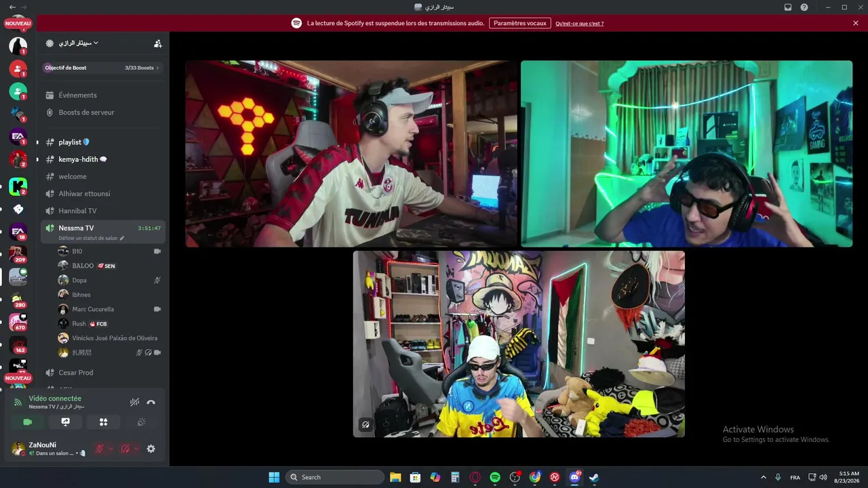Unmute the microphone in user panel
Viewport: 868px width, 488px height.
tap(100, 449)
